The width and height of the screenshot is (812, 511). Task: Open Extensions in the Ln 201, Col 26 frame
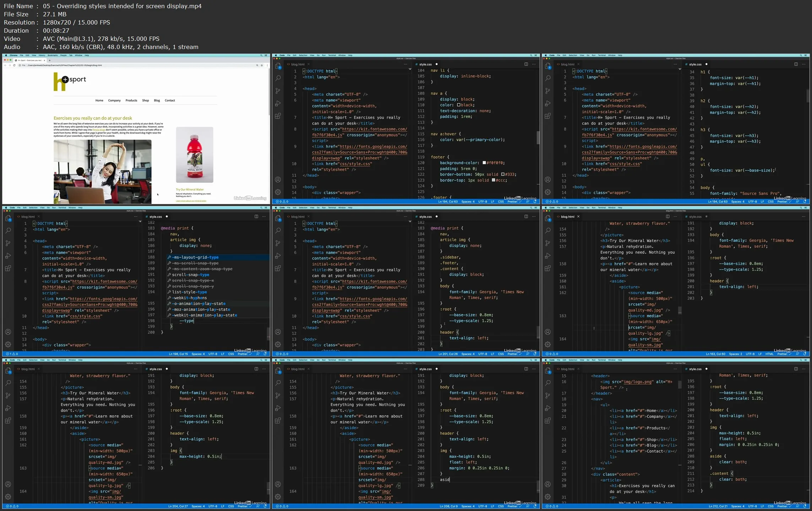(x=278, y=268)
